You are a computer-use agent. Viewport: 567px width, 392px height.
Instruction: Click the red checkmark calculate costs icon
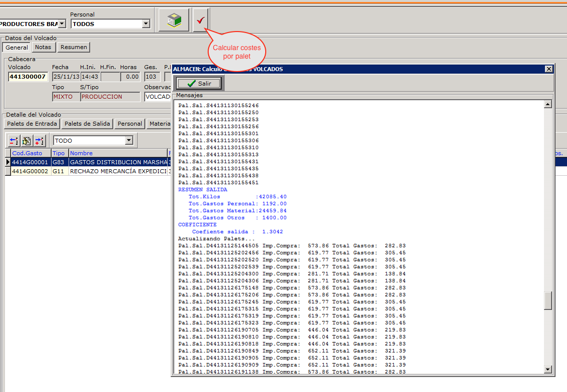point(201,21)
